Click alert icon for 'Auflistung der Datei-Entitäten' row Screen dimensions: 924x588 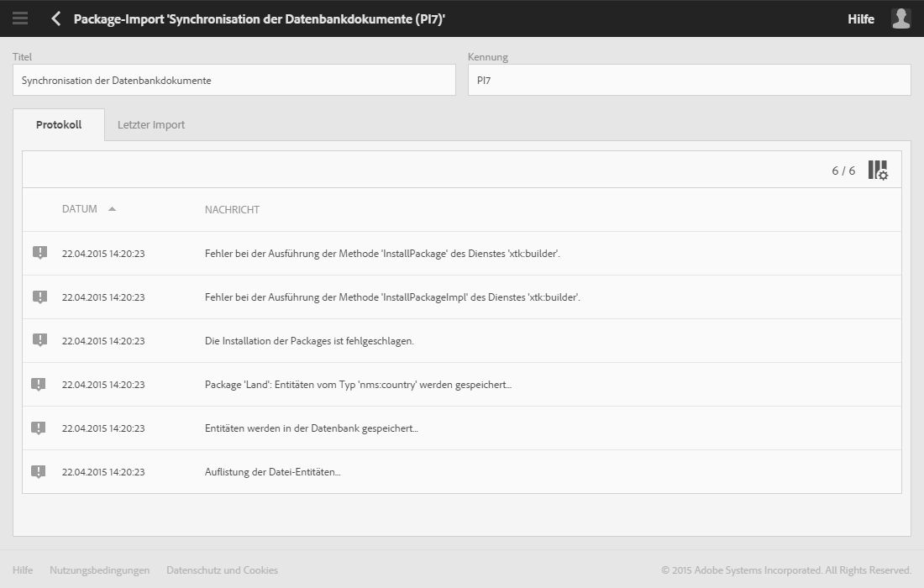[x=39, y=471]
